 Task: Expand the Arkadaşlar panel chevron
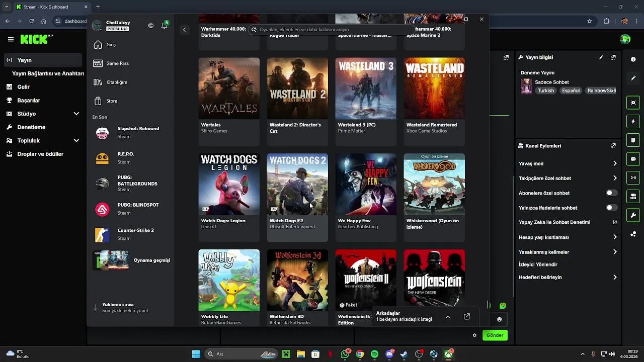coord(448,317)
